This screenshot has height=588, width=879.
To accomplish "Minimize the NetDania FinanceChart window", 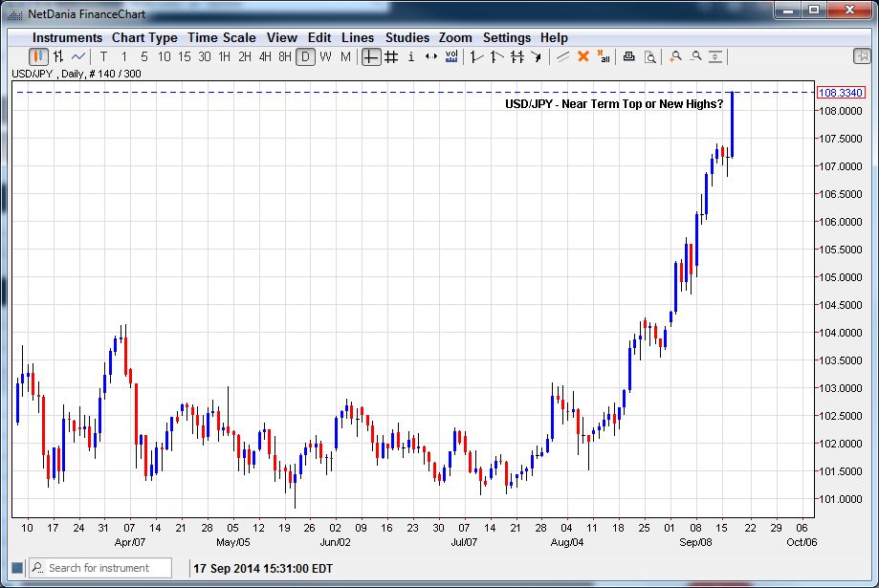I will coord(788,11).
